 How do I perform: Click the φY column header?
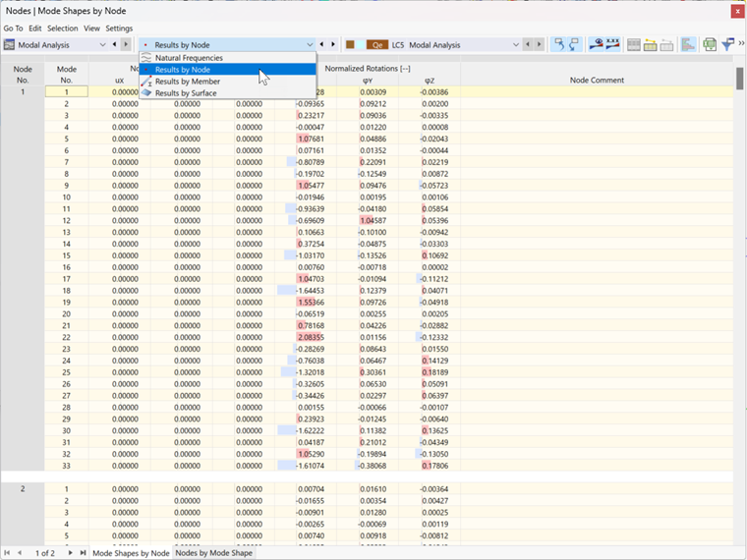pyautogui.click(x=368, y=81)
